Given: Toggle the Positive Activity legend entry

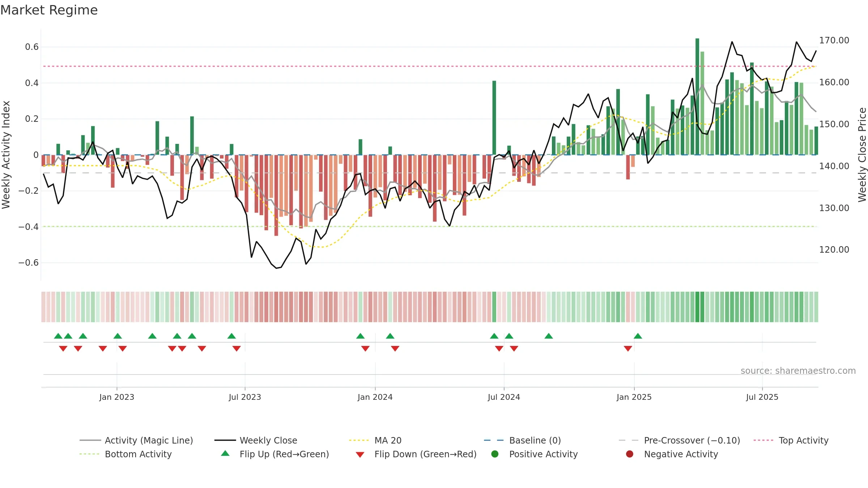Looking at the screenshot, I should (534, 454).
